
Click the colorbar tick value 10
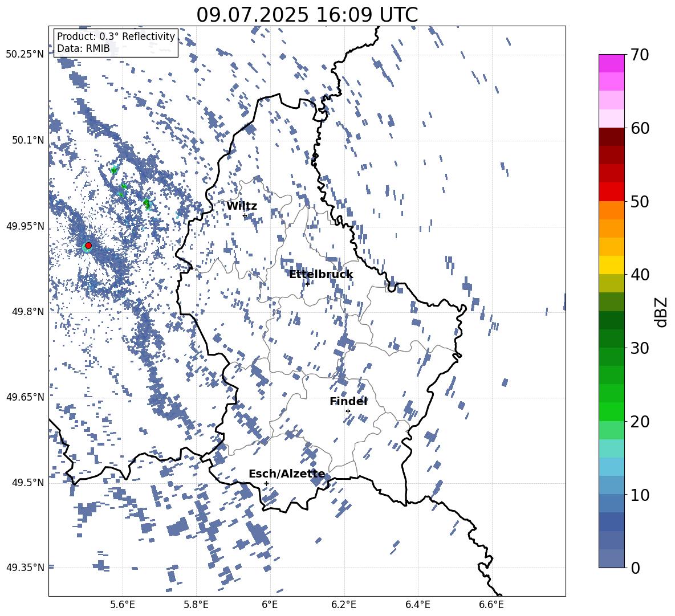click(640, 495)
